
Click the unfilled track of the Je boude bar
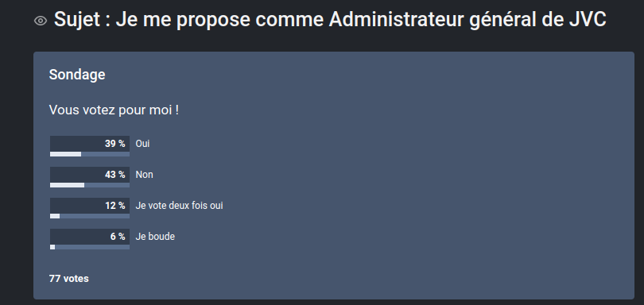(92, 247)
